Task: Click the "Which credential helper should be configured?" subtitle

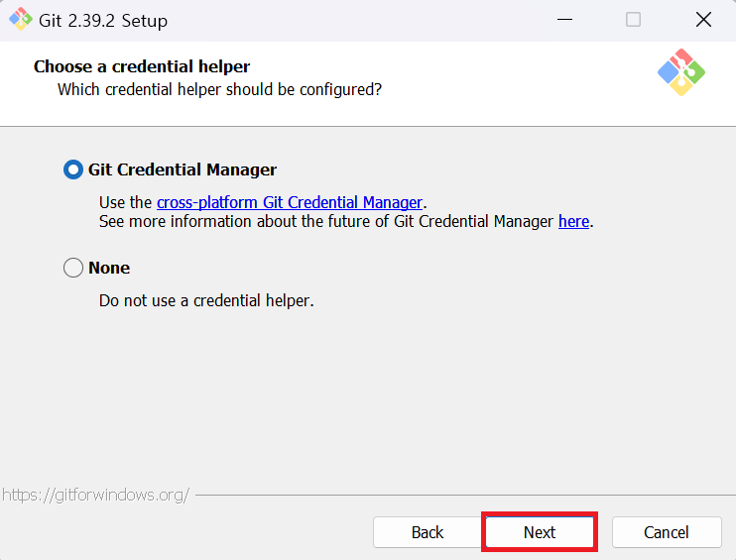Action: [219, 89]
